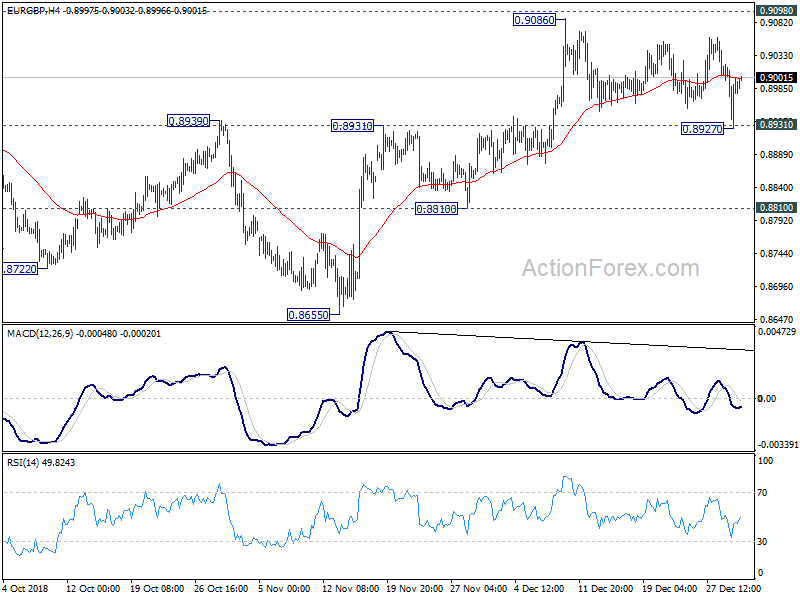
Task: Click the 4 Dec 12:00 date label
Action: [x=540, y=588]
